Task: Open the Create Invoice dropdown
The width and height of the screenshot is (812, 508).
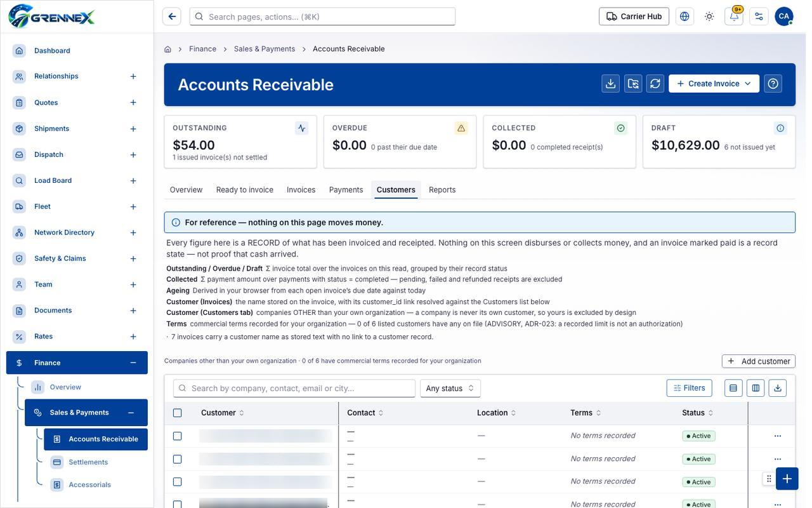Action: pyautogui.click(x=714, y=84)
